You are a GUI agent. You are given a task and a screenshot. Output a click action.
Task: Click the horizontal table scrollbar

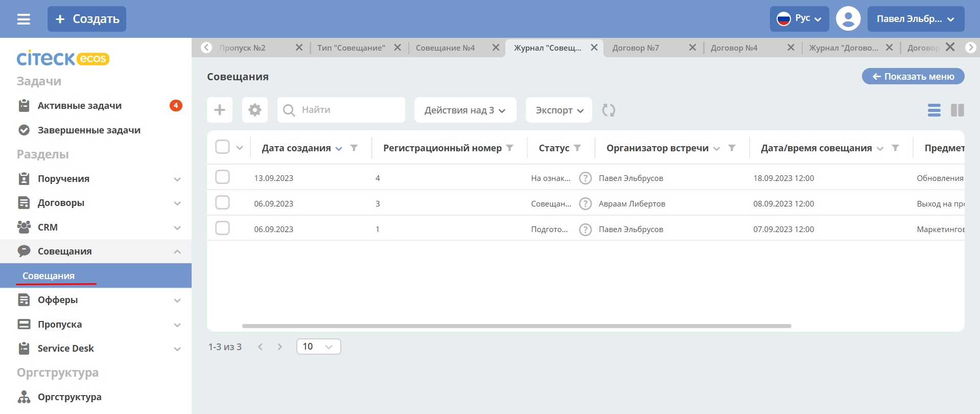(517, 326)
